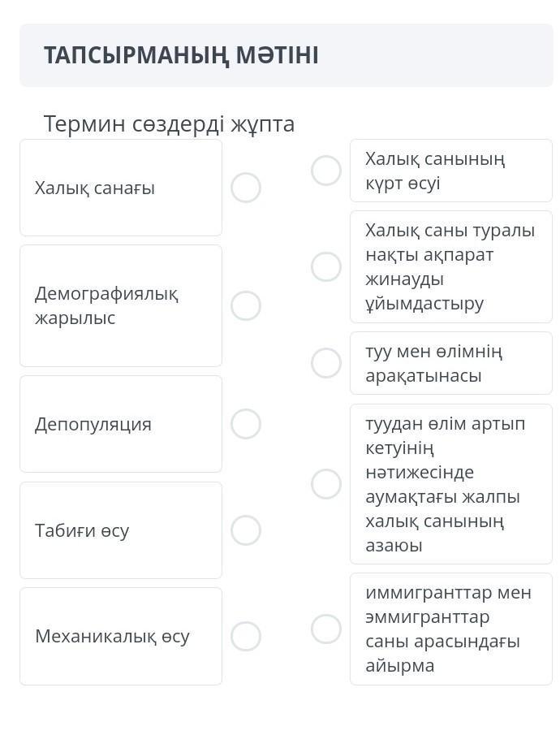The width and height of the screenshot is (560, 748).
Task: Click the Демографиялық жарылыс term card
Action: 121,306
